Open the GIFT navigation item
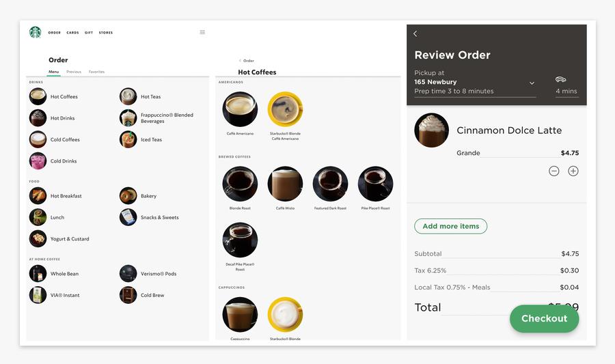The height and width of the screenshot is (364, 615). click(x=89, y=33)
